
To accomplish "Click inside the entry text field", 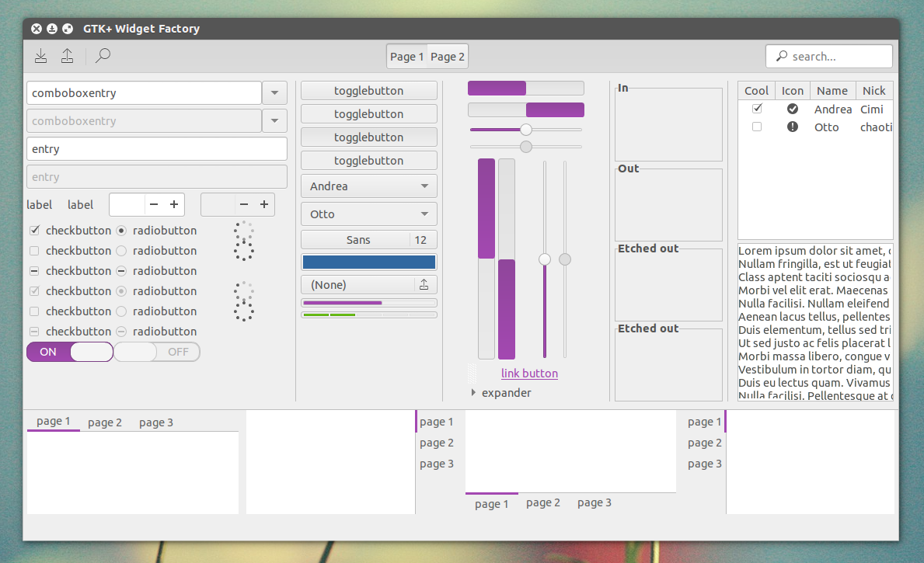I will tap(155, 148).
